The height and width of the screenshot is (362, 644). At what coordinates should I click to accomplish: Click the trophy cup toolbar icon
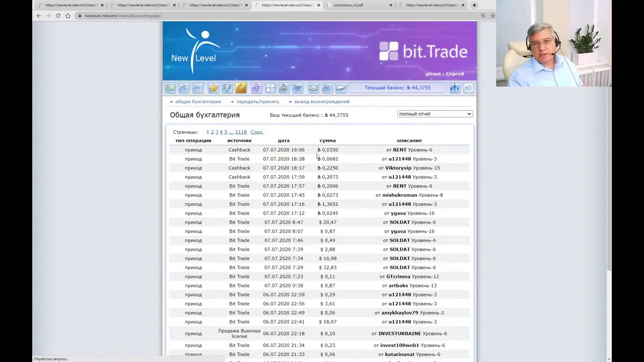click(227, 88)
